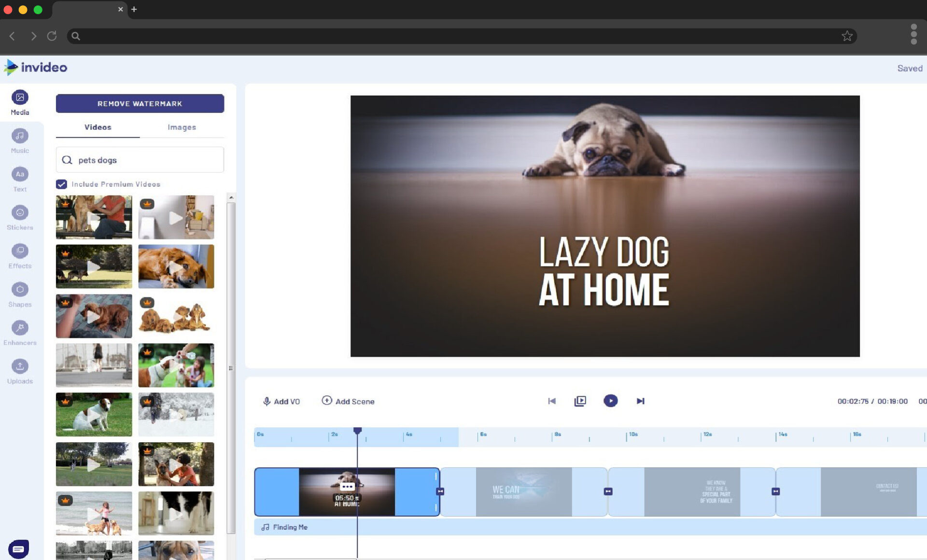Open the Text panel
The image size is (927, 560).
click(20, 180)
